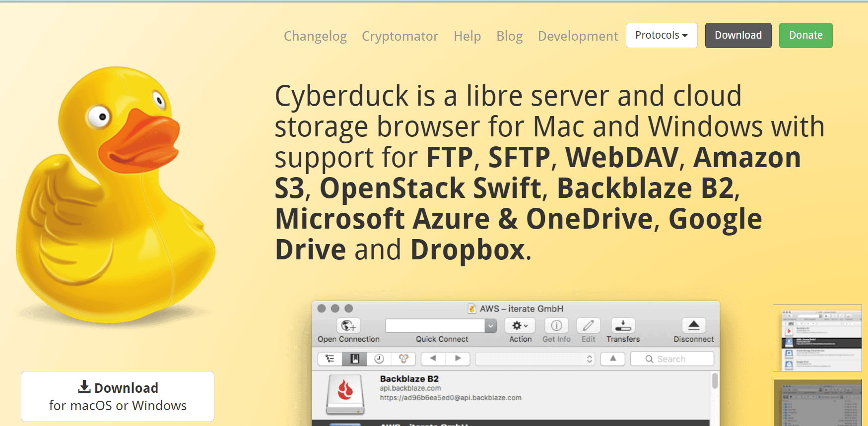Go to the Help page
Screen dimensions: 868x426
[467, 36]
